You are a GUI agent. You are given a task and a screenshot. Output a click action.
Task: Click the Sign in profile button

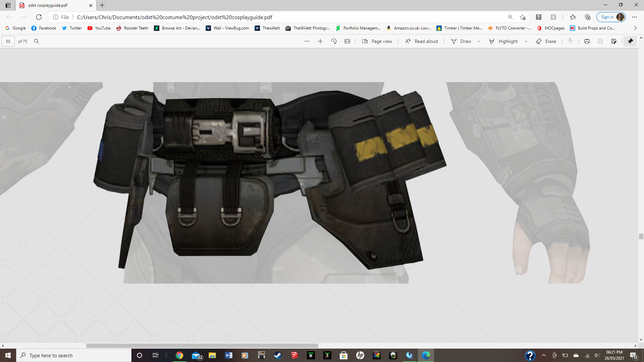(611, 17)
